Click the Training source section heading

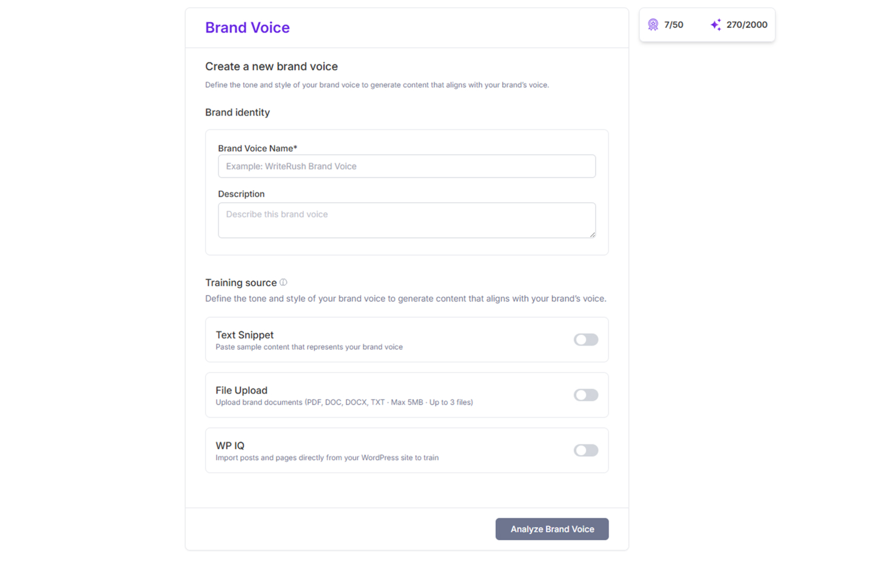point(241,282)
